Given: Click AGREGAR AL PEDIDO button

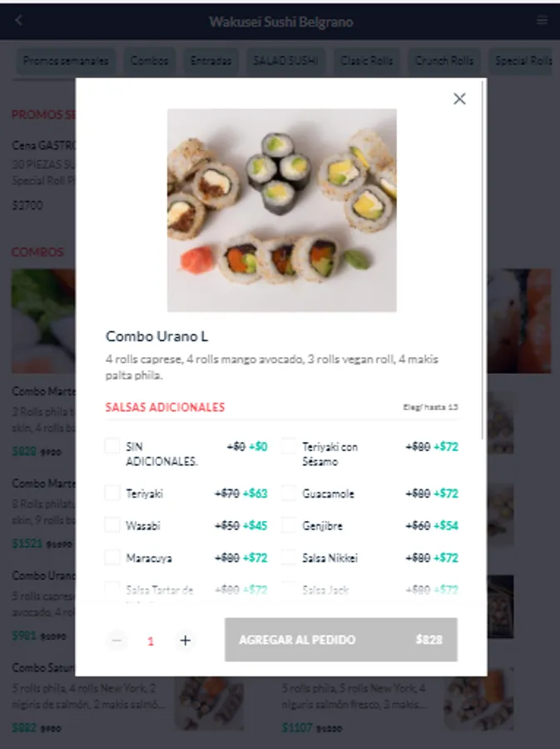Looking at the screenshot, I should pos(341,640).
